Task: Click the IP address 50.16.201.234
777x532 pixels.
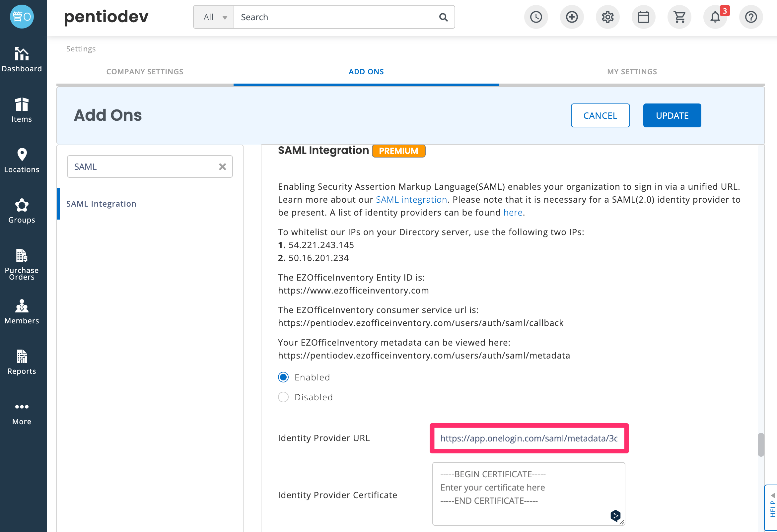Action: pos(318,258)
